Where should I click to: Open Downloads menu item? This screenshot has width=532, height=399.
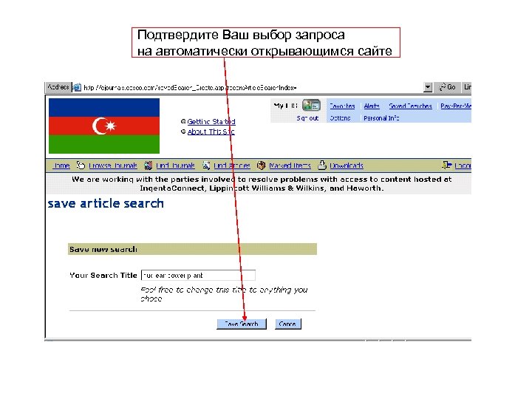(347, 166)
